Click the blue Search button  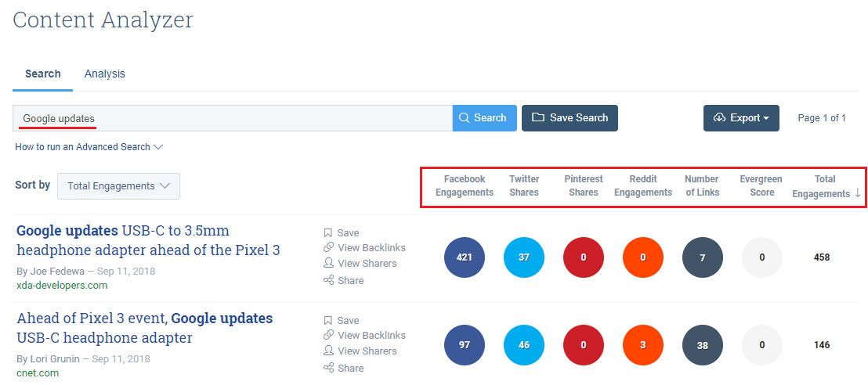coord(484,118)
